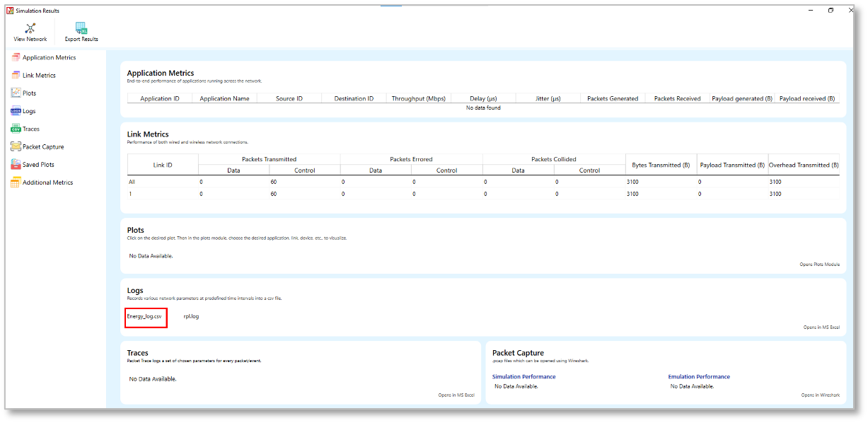This screenshot has height=423, width=868.
Task: Open Saved Plots in the sidebar
Action: pyautogui.click(x=37, y=164)
